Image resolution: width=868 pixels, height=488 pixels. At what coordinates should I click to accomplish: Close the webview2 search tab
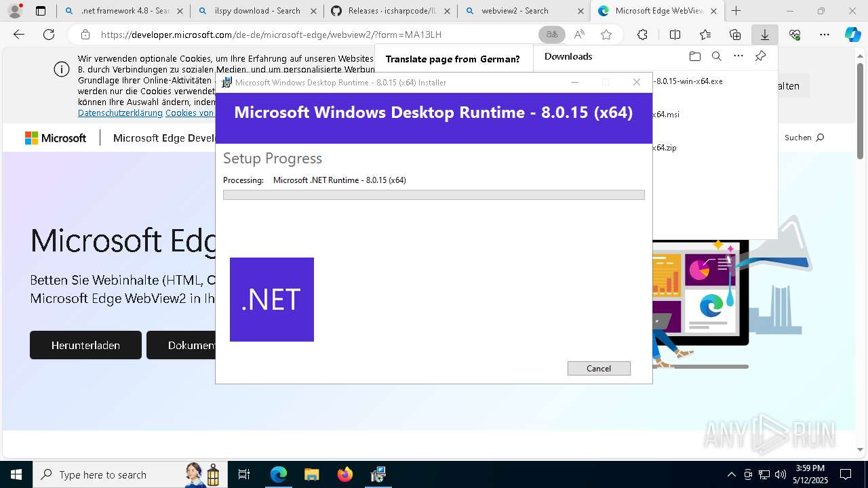[580, 11]
